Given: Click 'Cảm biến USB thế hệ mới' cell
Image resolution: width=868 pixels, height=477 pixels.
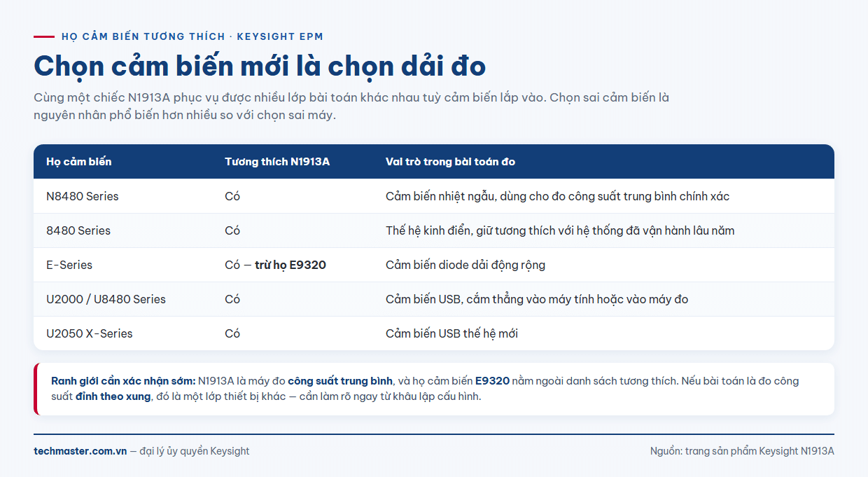Looking at the screenshot, I should (452, 333).
